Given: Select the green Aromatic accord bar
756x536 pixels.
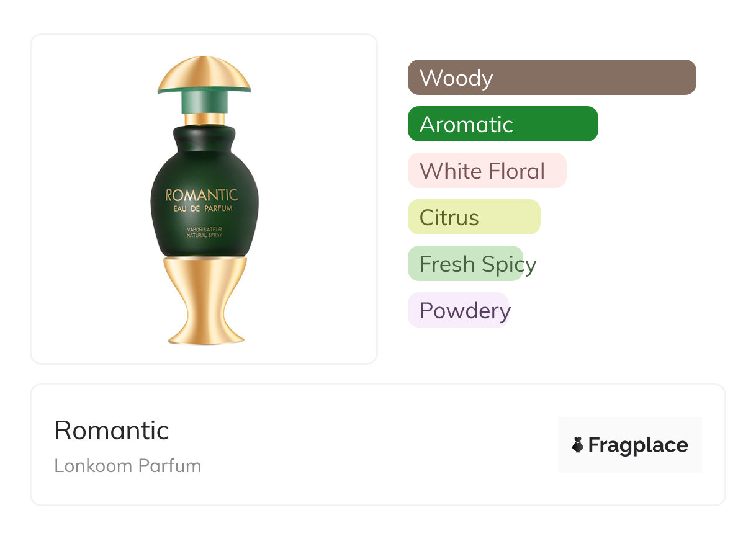Looking at the screenshot, I should point(502,124).
